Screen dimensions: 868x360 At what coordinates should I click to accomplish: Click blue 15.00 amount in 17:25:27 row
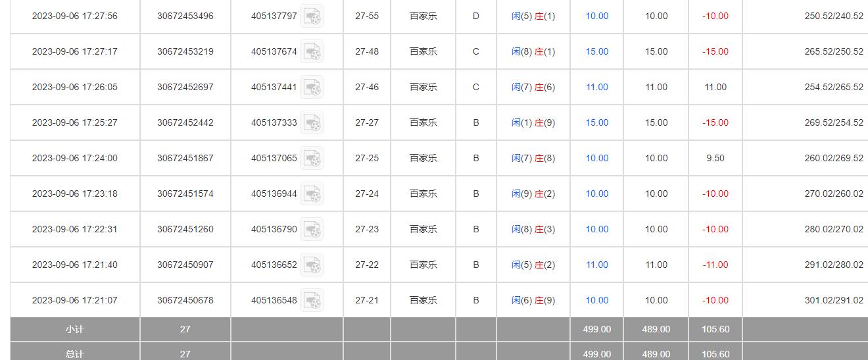point(597,122)
